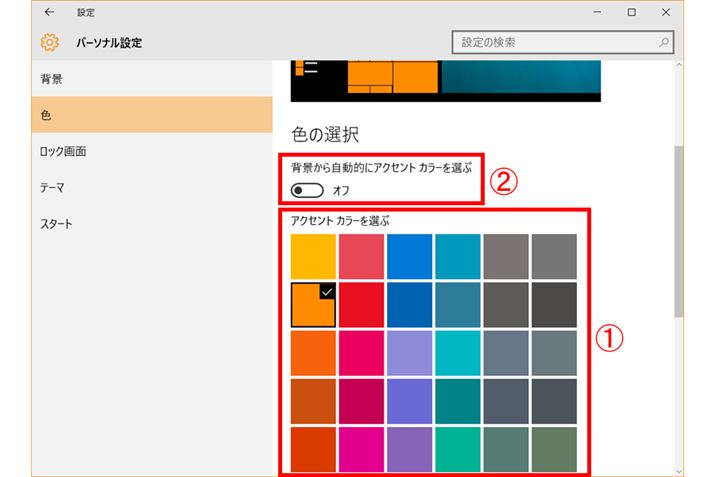This screenshot has width=715, height=477.
Task: Pick the bright red accent swatch
Action: point(362,305)
